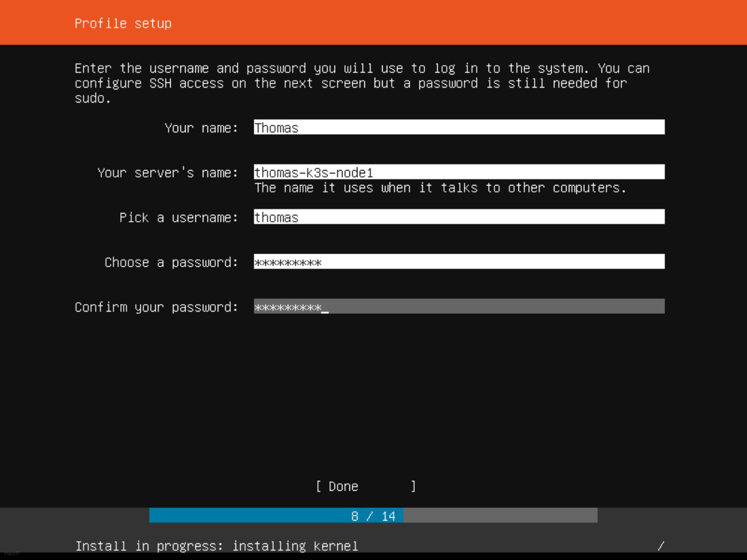Click the "Confirm your password" input field

click(458, 306)
